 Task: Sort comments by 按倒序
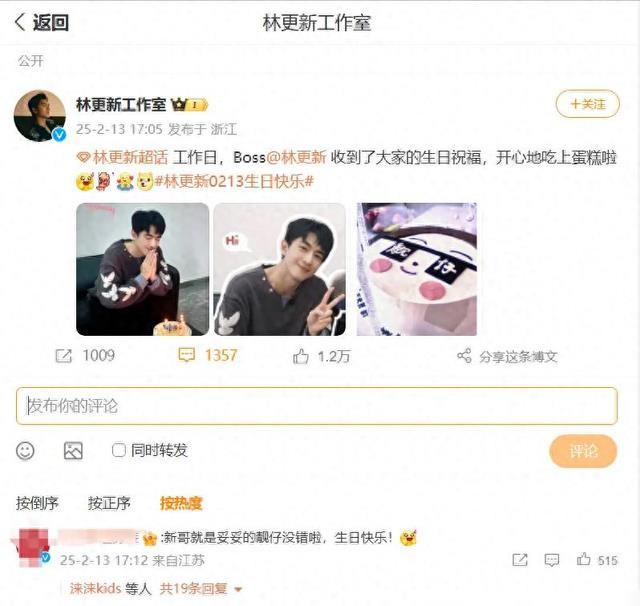(x=37, y=503)
